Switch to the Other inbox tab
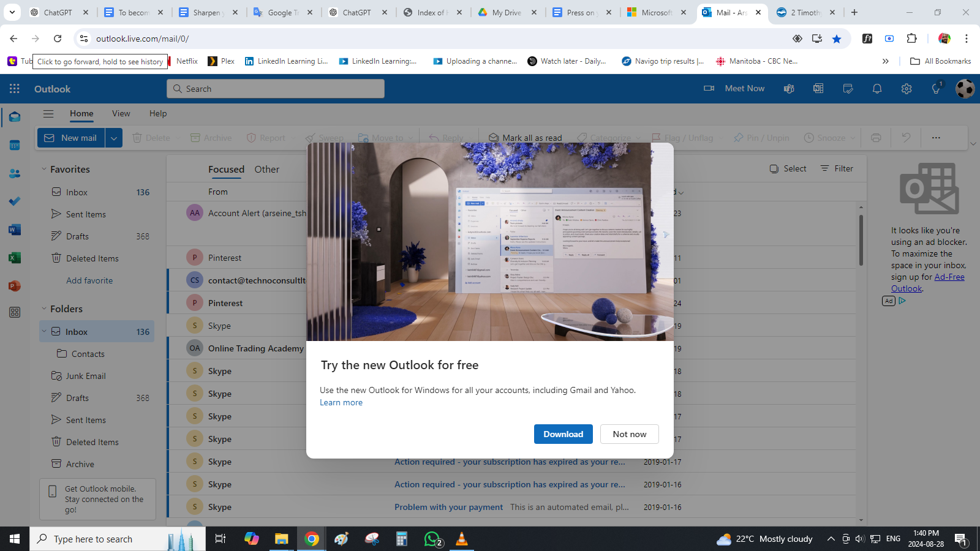This screenshot has width=980, height=551. [x=266, y=170]
